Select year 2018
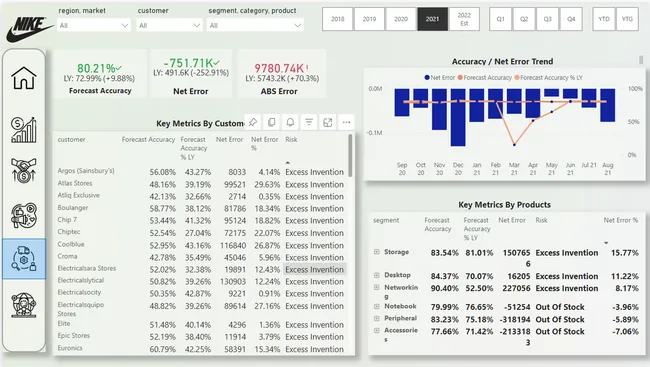The height and width of the screenshot is (367, 650). tap(337, 19)
